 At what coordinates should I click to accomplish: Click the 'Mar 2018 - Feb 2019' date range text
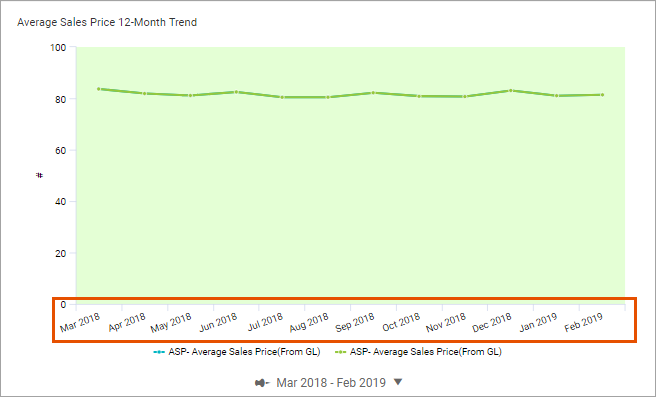(331, 383)
